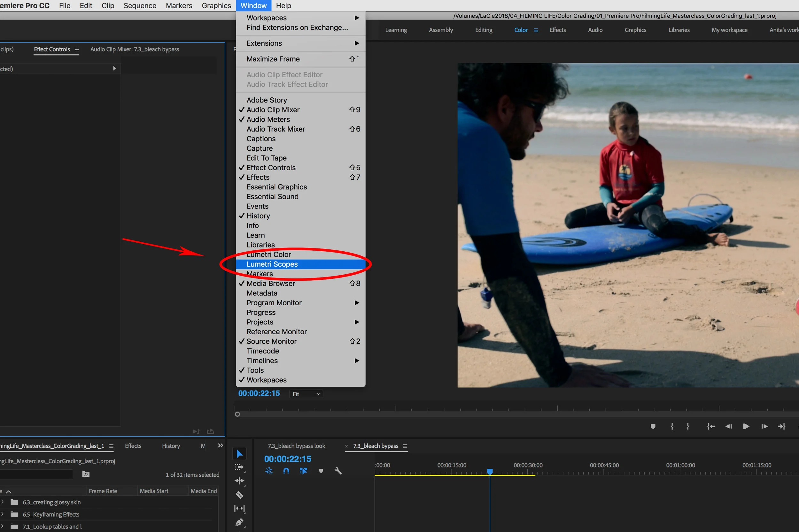Open project panel menu icon

click(111, 446)
